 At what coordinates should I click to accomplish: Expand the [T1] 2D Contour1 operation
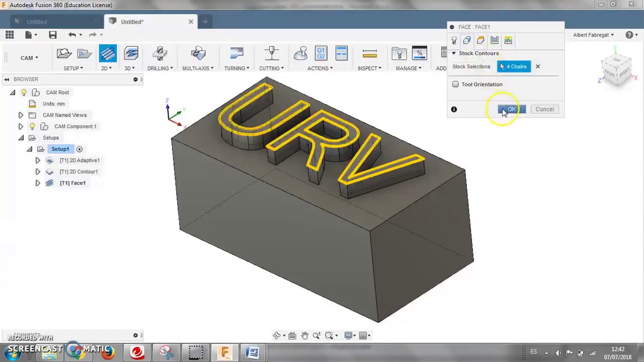[38, 171]
